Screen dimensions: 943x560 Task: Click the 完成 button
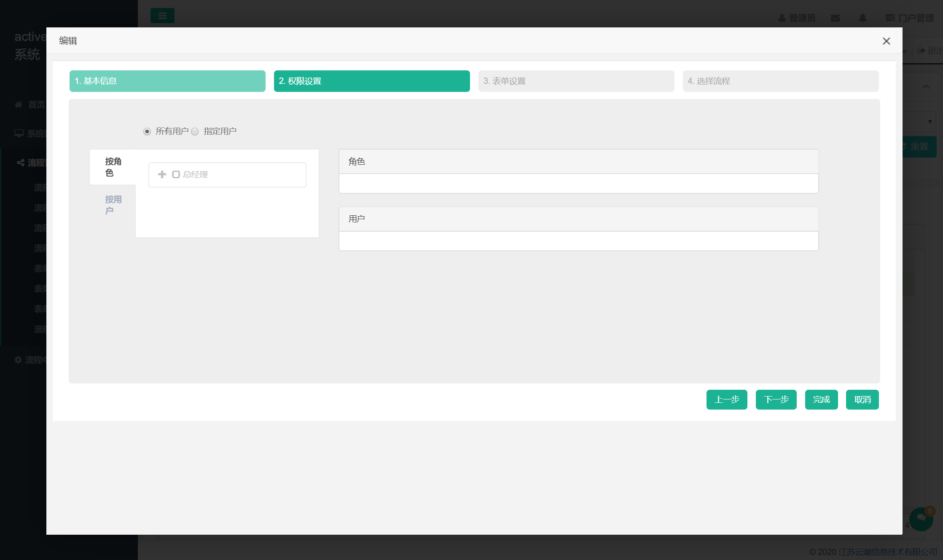pos(821,399)
